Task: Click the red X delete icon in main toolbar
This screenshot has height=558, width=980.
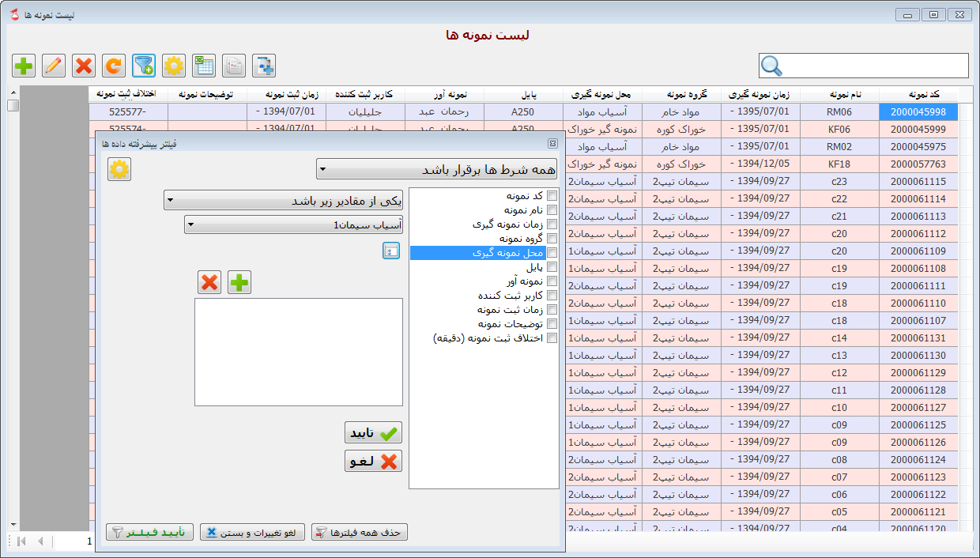Action: pyautogui.click(x=84, y=66)
